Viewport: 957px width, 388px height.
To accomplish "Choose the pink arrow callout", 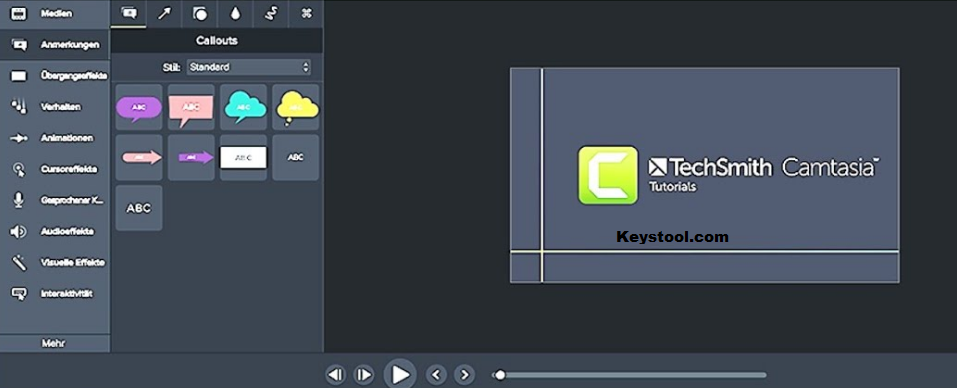I will (139, 157).
